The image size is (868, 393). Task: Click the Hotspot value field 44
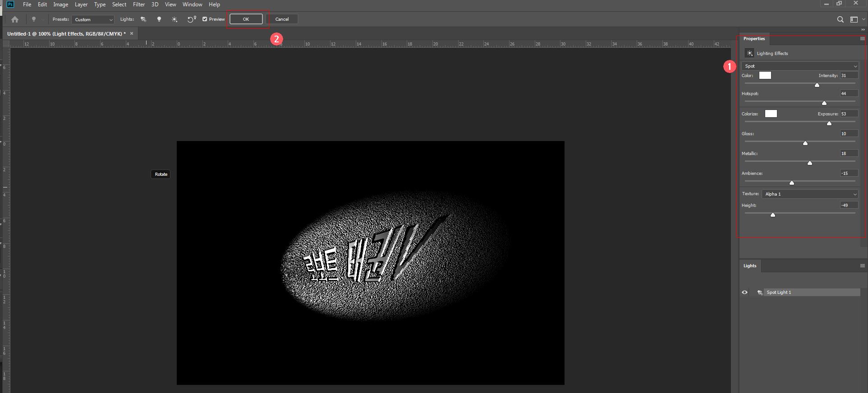click(849, 93)
